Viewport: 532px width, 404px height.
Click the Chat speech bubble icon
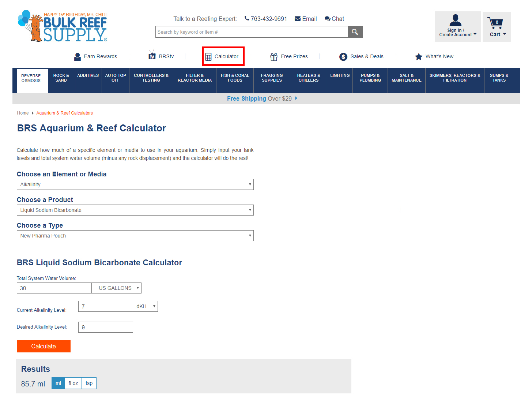(328, 19)
